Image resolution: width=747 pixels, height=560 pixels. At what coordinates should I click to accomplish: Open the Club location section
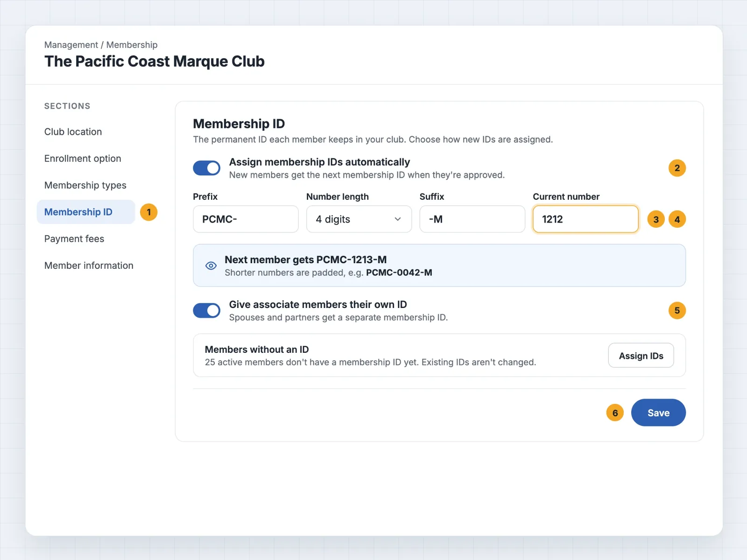[73, 132]
